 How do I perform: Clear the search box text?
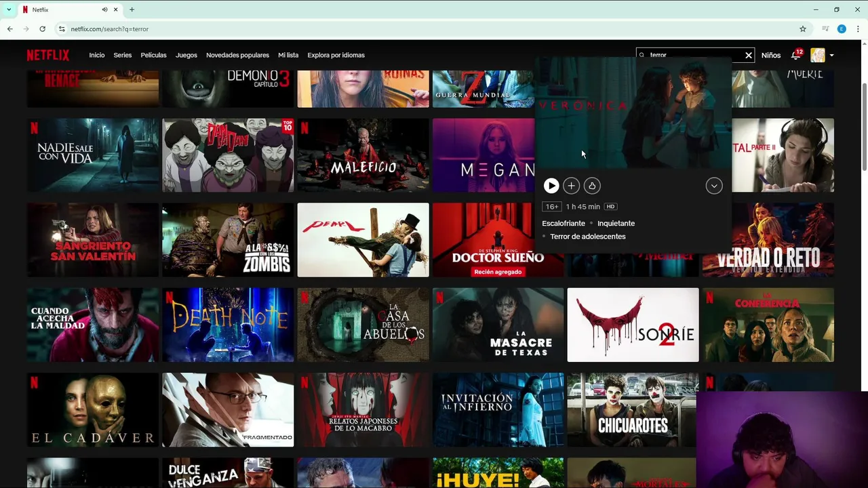[x=749, y=55]
